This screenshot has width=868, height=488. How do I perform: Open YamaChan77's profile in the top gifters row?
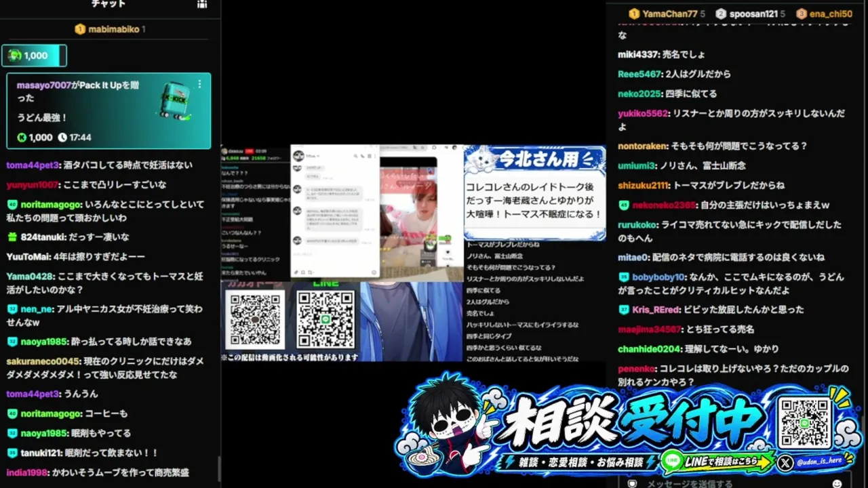670,14
